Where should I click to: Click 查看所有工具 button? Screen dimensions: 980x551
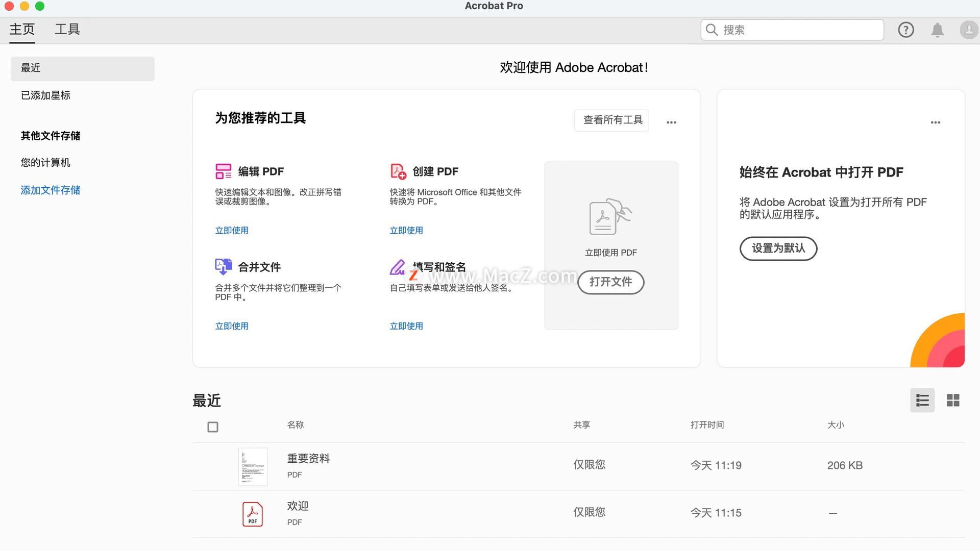coord(611,120)
